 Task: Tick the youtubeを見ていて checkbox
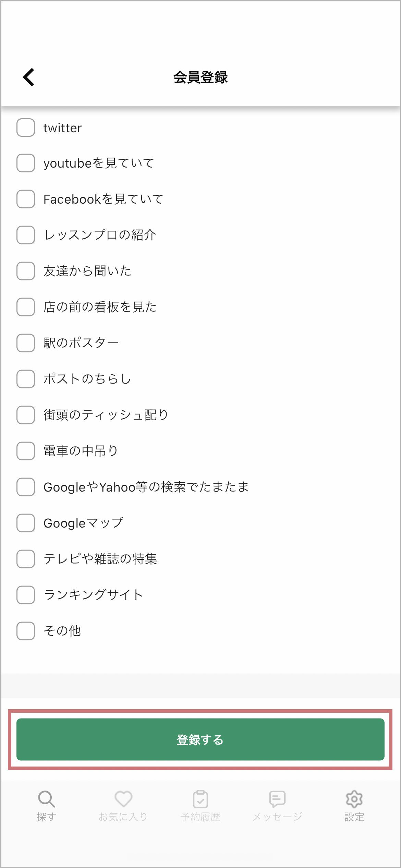[26, 163]
